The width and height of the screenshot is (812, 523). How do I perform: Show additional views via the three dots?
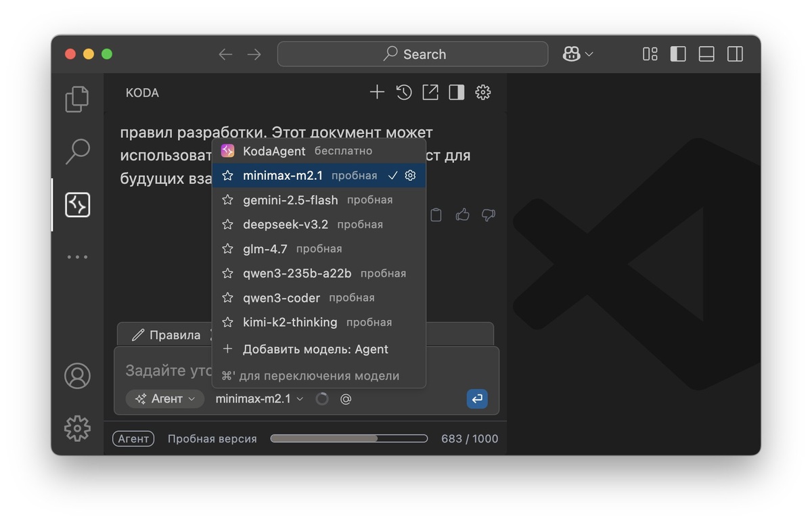click(77, 257)
